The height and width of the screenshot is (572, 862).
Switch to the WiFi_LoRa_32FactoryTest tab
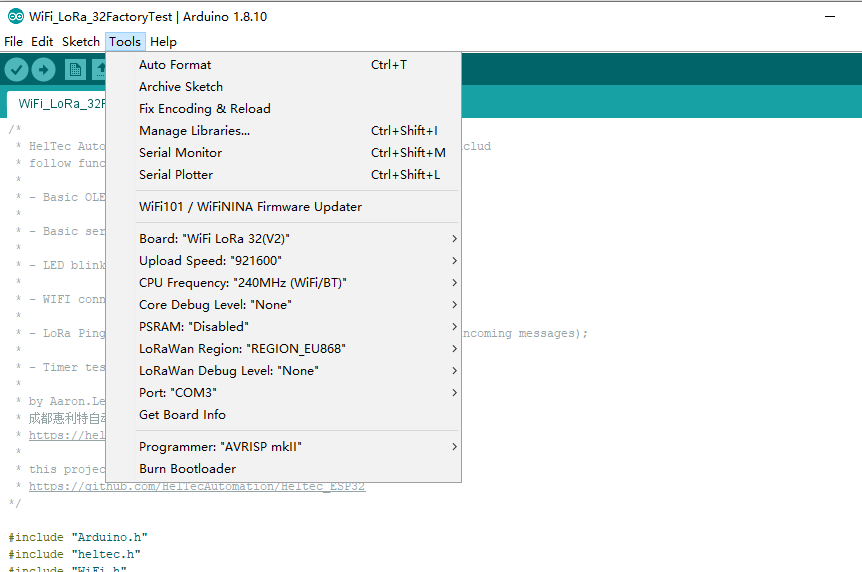click(60, 103)
